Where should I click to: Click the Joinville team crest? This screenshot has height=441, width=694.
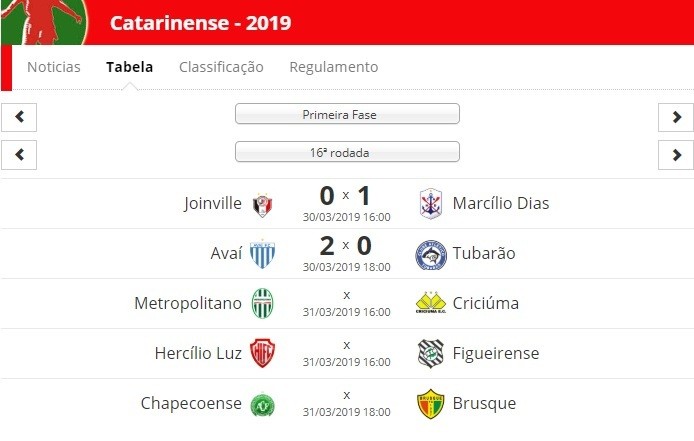pyautogui.click(x=262, y=205)
